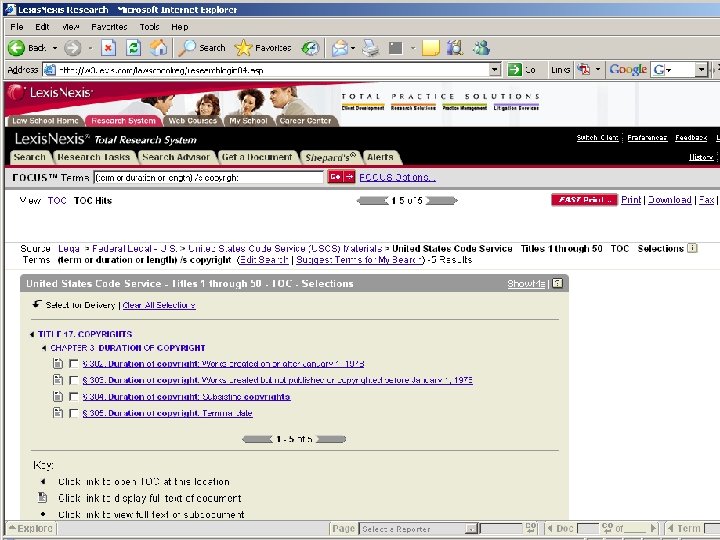Click next results arrow beside top 1-5 of 5
The height and width of the screenshot is (540, 720).
point(442,201)
